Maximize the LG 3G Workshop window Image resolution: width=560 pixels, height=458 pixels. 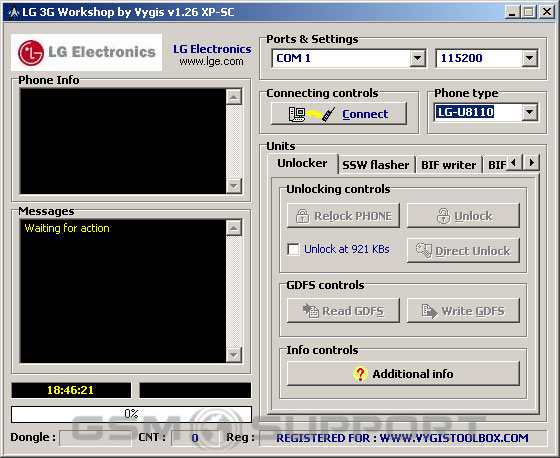coord(529,12)
